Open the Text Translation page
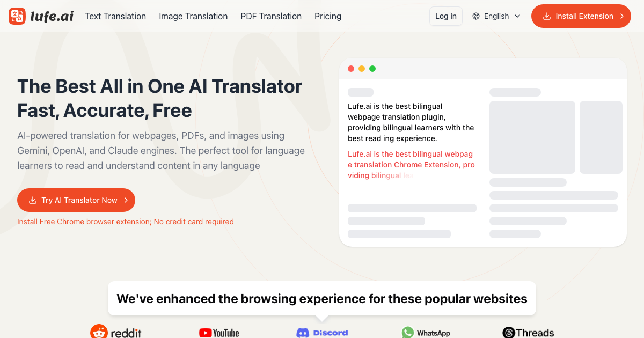 tap(115, 16)
